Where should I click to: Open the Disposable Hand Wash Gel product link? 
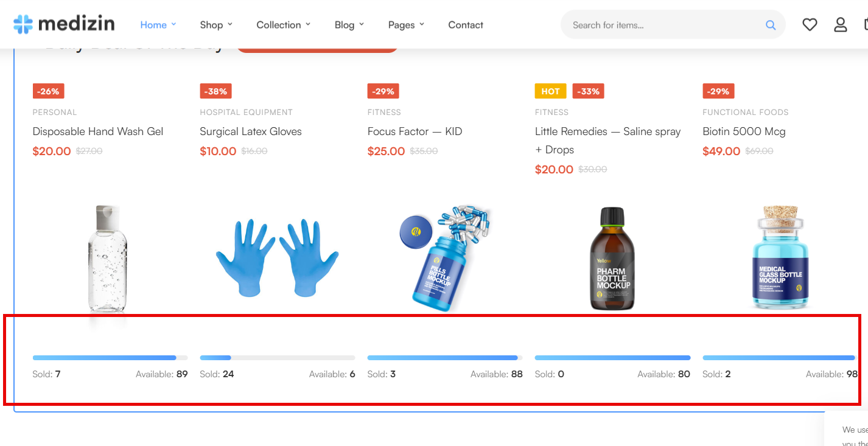pos(98,131)
